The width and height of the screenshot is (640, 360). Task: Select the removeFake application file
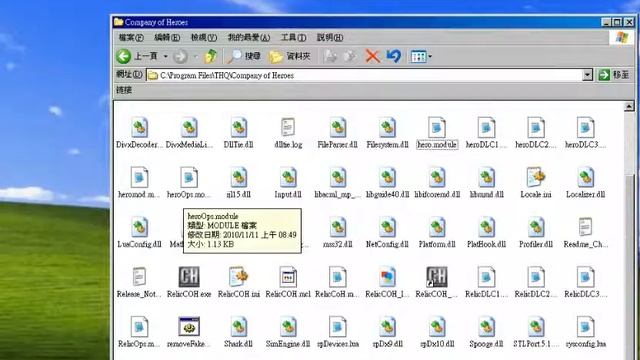click(189, 332)
